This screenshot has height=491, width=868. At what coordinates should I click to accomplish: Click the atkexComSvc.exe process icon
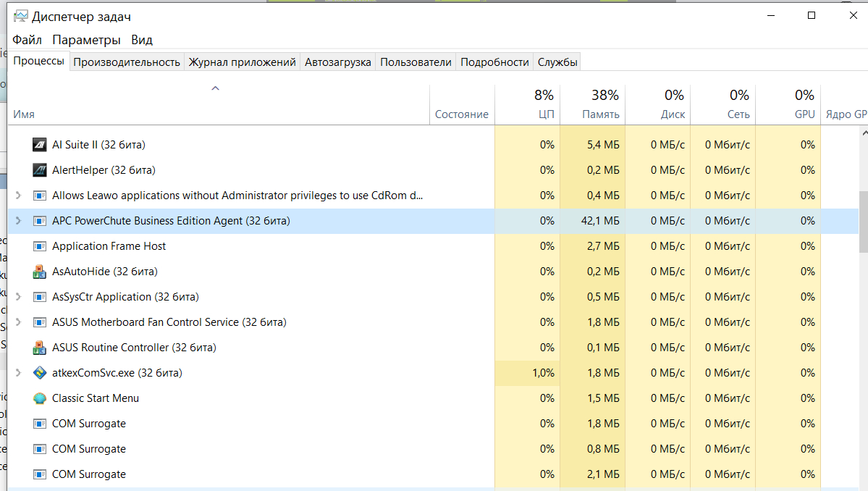40,373
